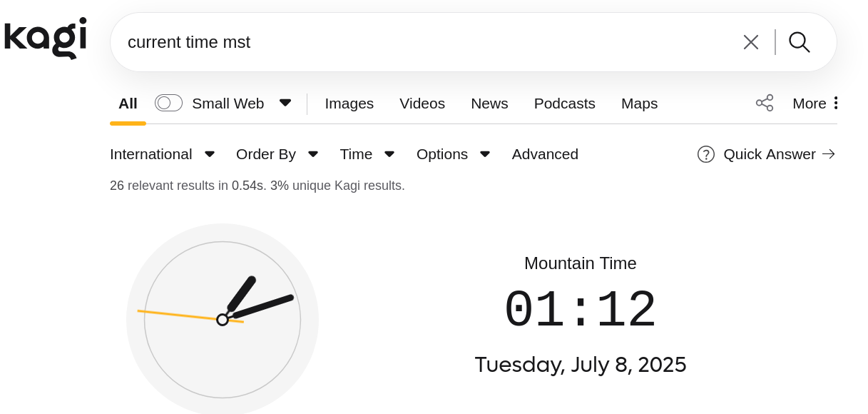Open the Order By dropdown
This screenshot has width=868, height=414.
click(x=277, y=154)
